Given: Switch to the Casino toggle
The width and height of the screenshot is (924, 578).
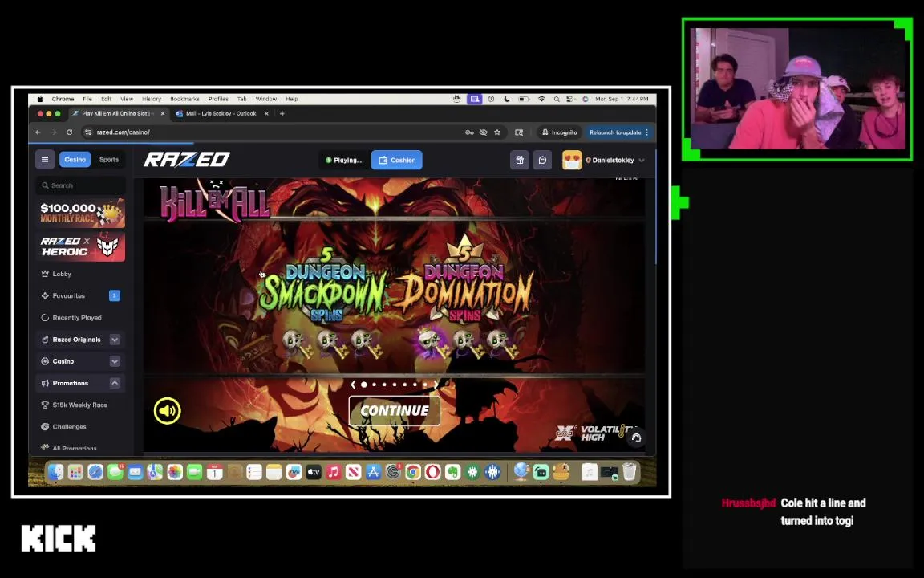Looking at the screenshot, I should coord(75,159).
